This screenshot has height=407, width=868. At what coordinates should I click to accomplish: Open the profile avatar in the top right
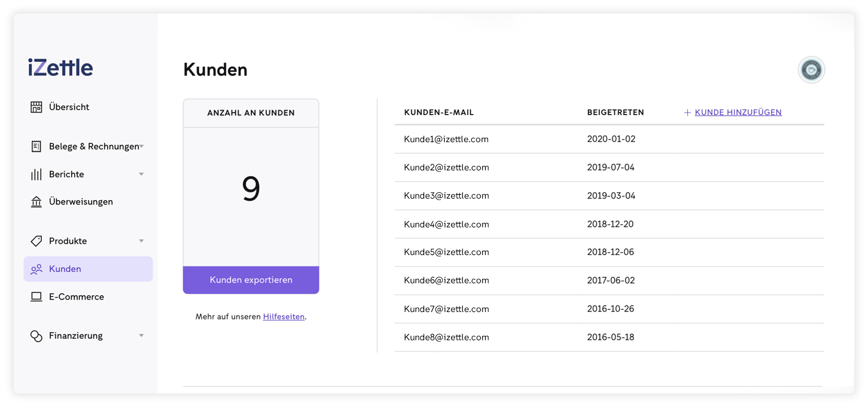pos(811,70)
